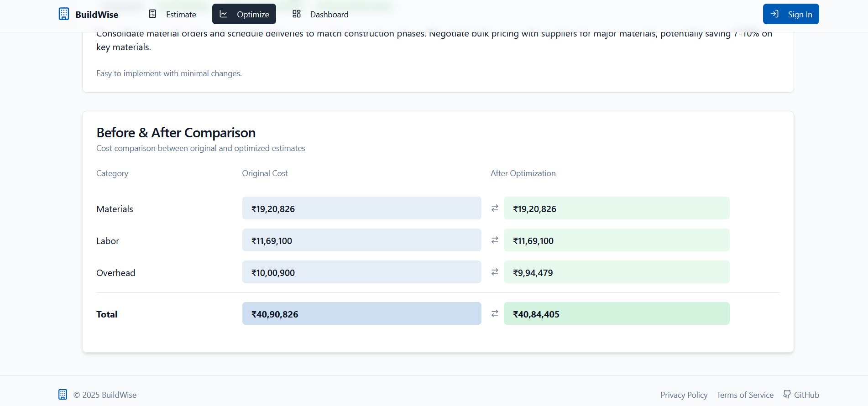Switch to the Dashboard tab
Screen dimensions: 868x406
(x=329, y=15)
